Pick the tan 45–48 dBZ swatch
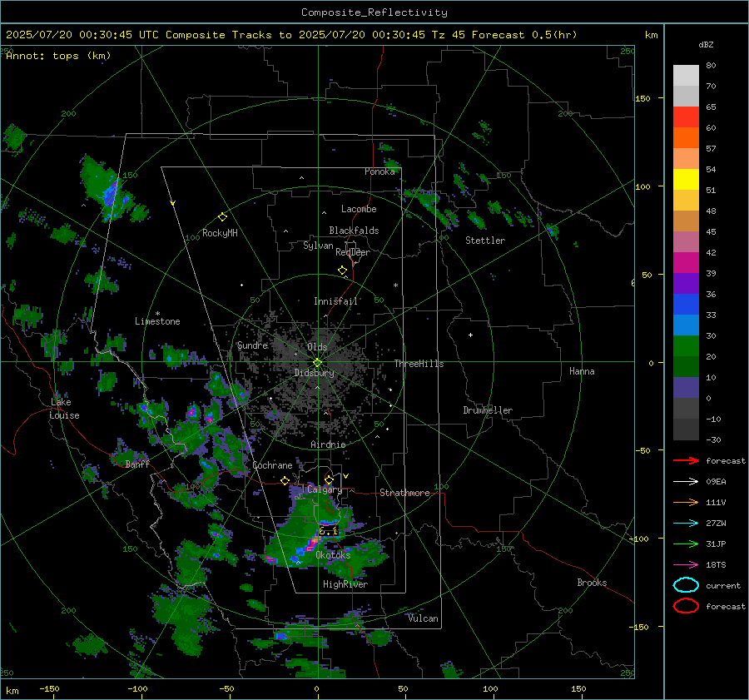Viewport: 749px width, 700px height. click(686, 221)
